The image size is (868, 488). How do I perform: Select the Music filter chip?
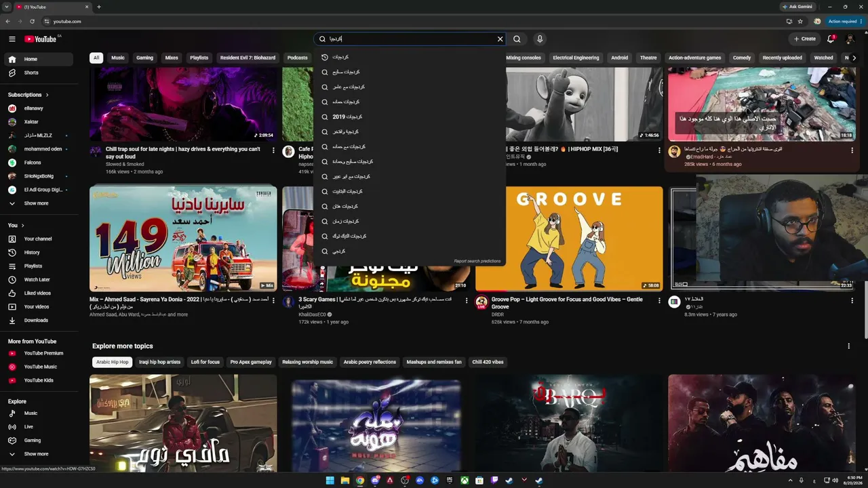click(x=118, y=58)
